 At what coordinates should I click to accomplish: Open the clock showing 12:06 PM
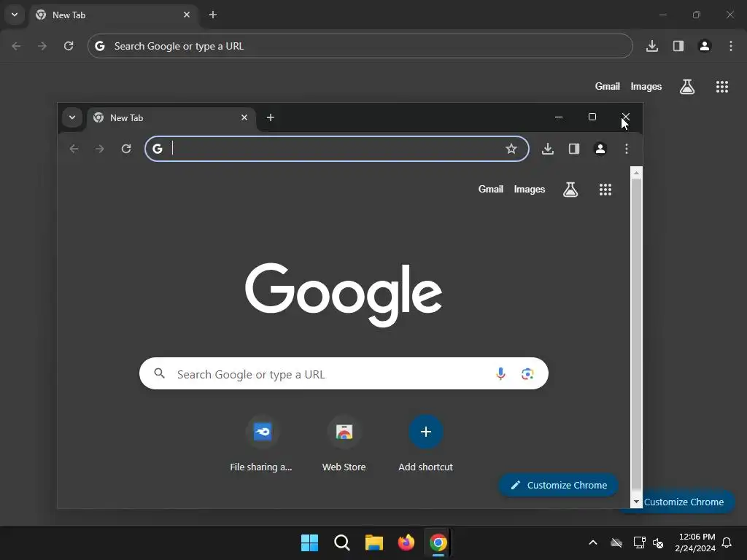pyautogui.click(x=695, y=542)
